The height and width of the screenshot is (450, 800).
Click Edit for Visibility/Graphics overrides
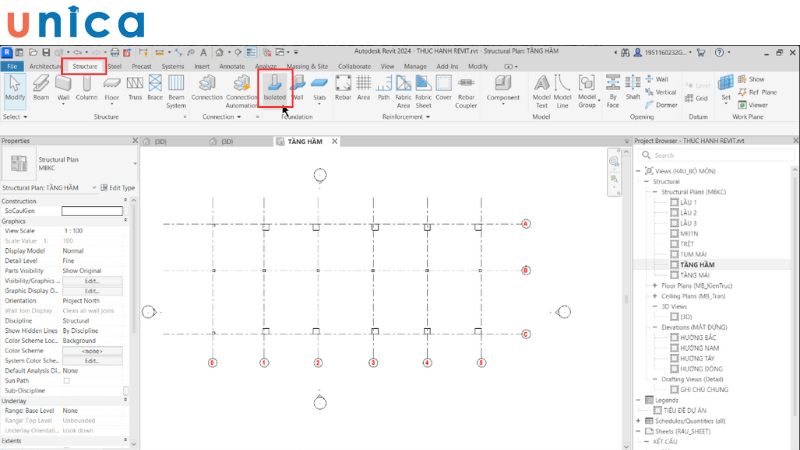pos(92,281)
